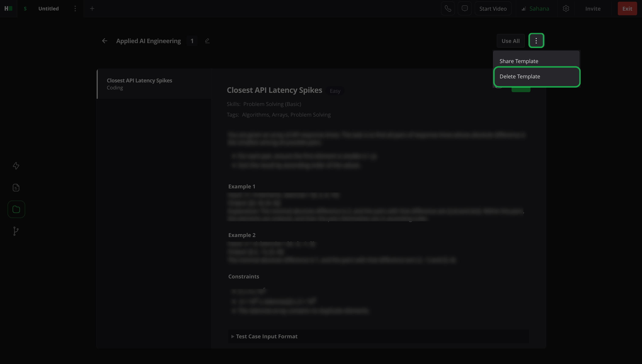Click the red Exit button

click(x=627, y=8)
